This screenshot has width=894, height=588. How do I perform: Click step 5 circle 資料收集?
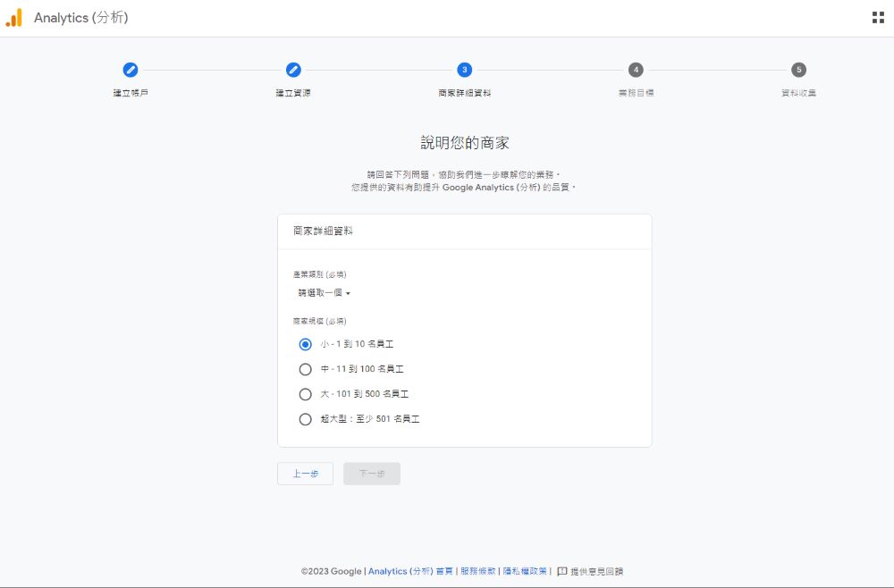798,70
